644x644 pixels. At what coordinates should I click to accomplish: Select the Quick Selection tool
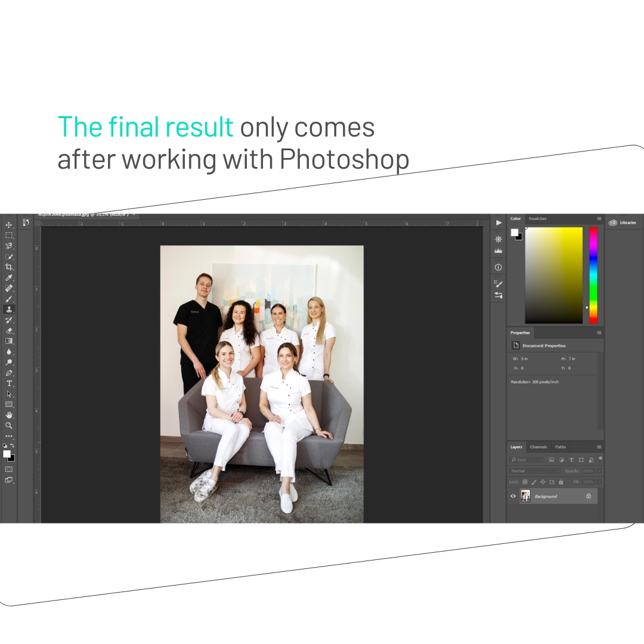pyautogui.click(x=8, y=256)
